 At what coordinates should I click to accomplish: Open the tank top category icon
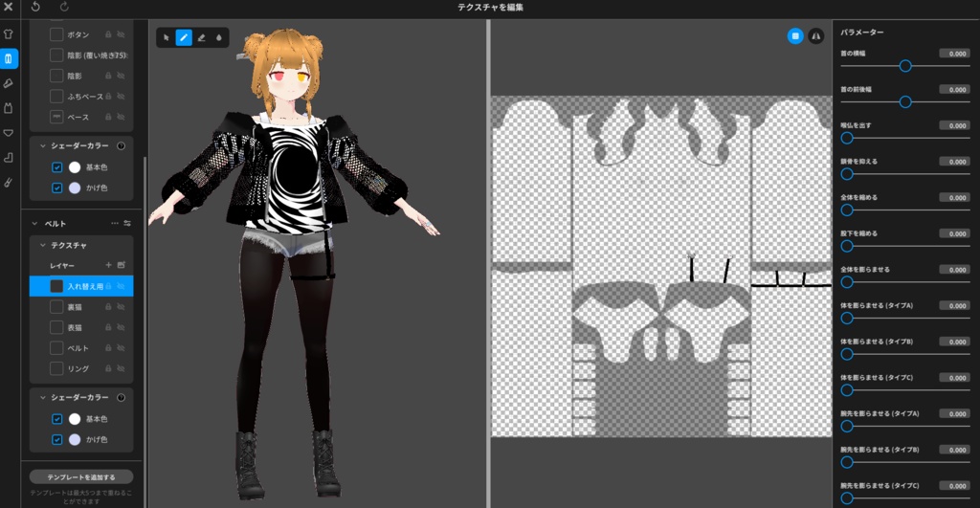8,108
